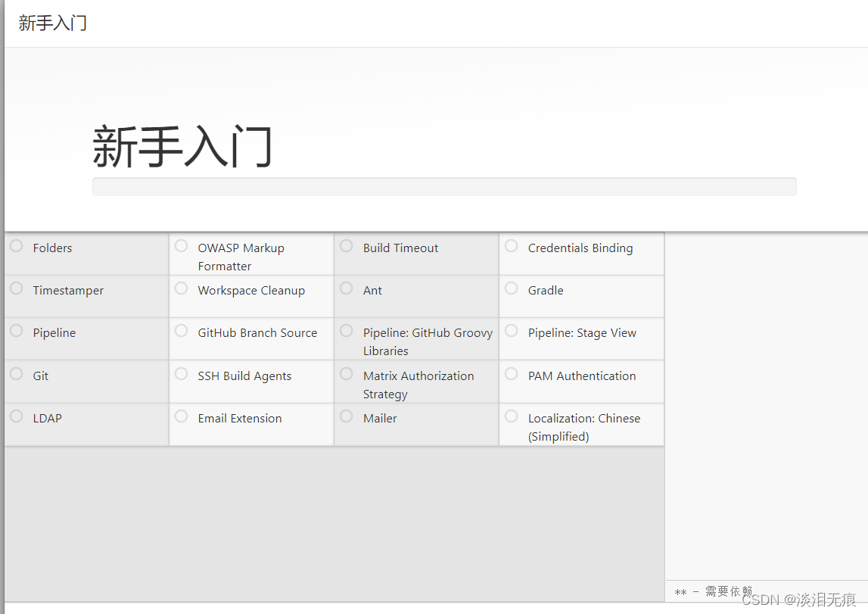The height and width of the screenshot is (614, 868).
Task: Select the Mailer plugin name
Action: tap(380, 418)
